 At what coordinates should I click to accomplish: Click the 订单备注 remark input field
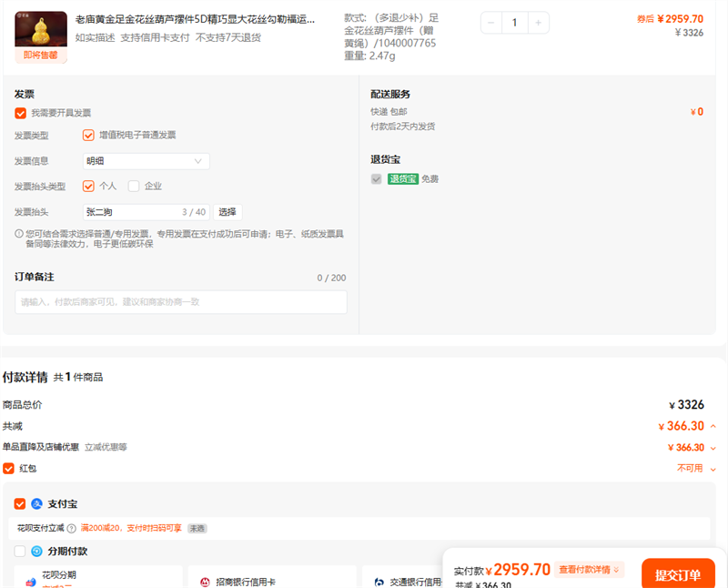[x=180, y=302]
